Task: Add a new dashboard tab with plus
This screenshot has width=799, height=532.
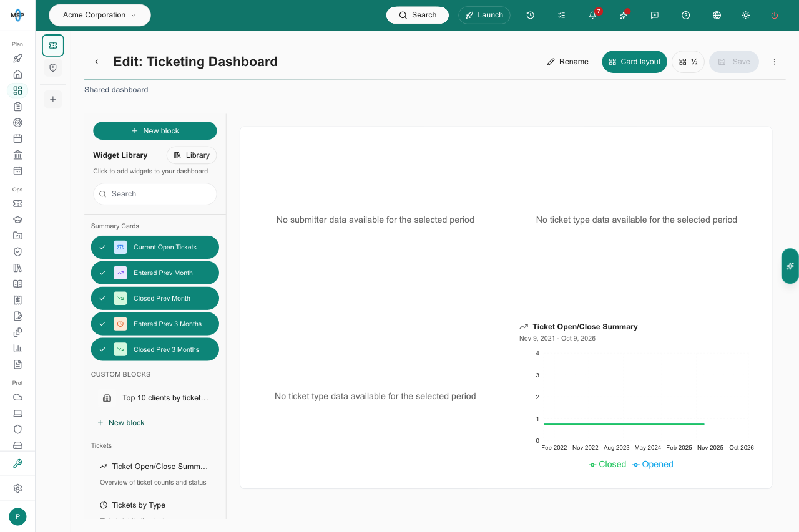Action: tap(53, 99)
